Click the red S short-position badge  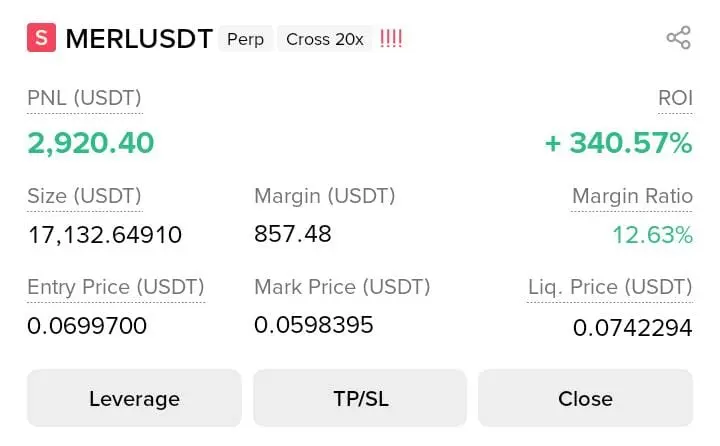point(41,39)
